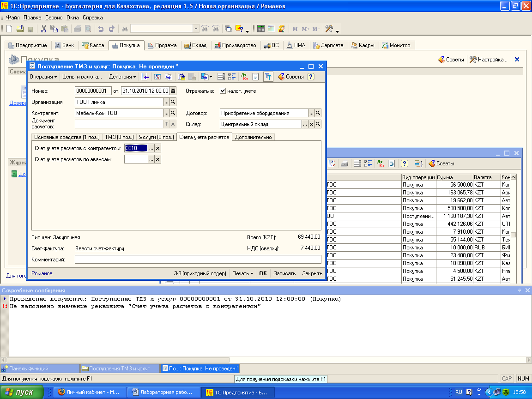The height and width of the screenshot is (399, 532).
Task: Switch to the Основные средства (1 поз.) tab
Action: [67, 137]
